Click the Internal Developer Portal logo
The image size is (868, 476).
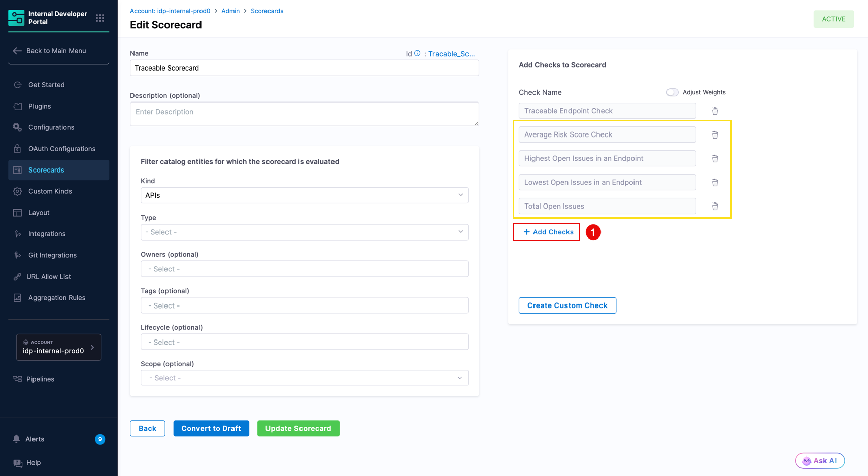[x=16, y=18]
